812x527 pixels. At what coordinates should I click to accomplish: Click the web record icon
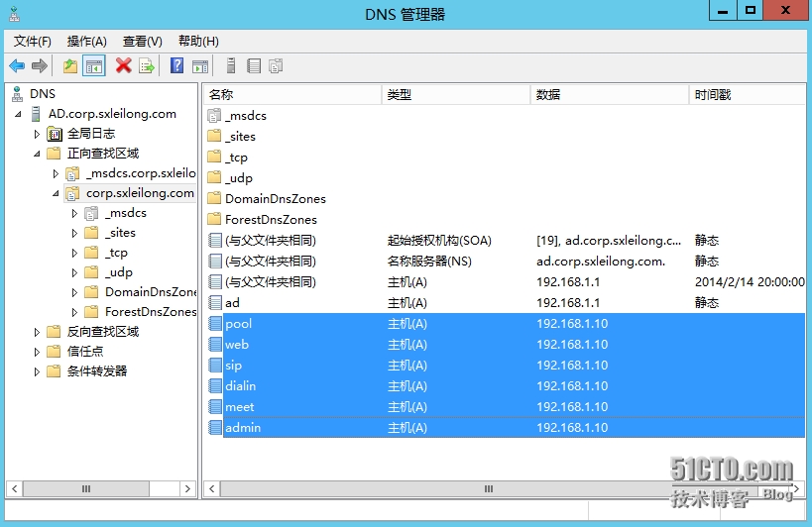click(214, 345)
